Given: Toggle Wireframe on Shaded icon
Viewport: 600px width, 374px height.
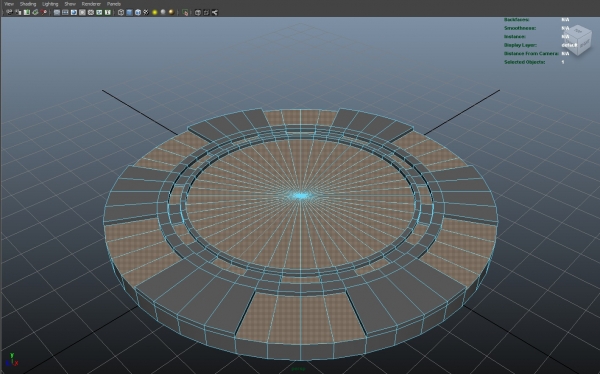Looking at the screenshot, I should pyautogui.click(x=138, y=12).
